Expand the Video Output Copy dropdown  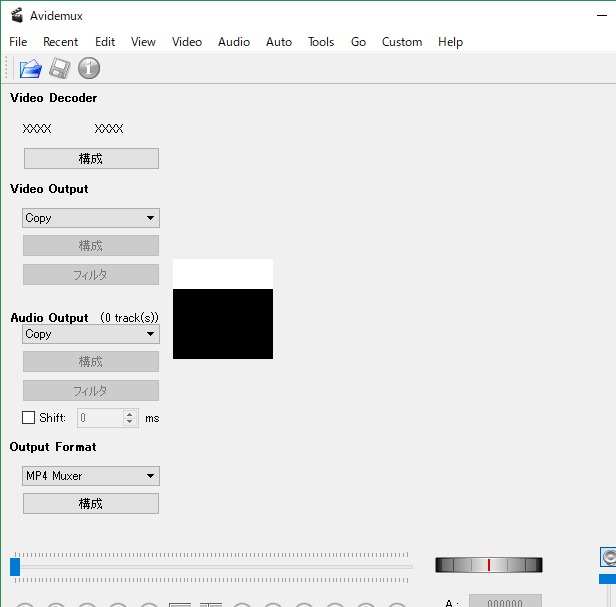coord(91,218)
